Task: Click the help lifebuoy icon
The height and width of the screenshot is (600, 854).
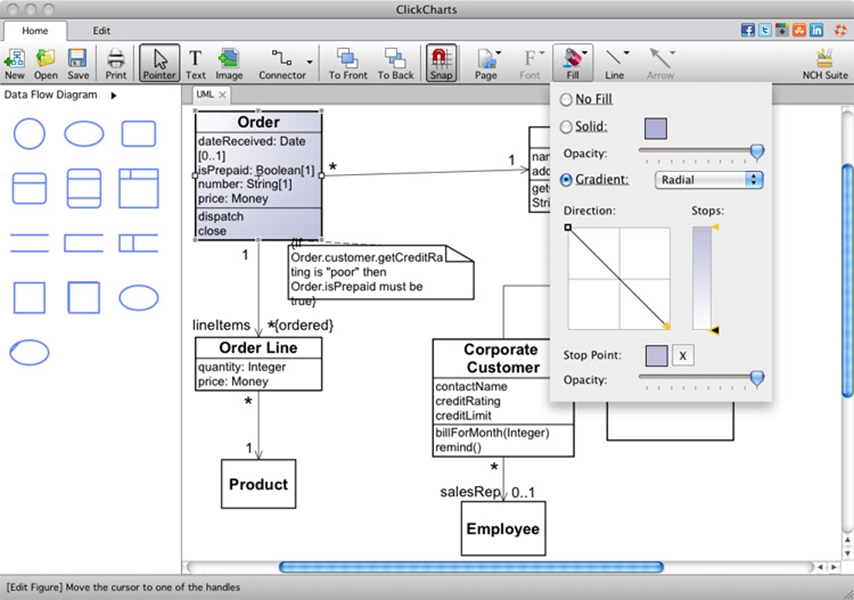Action: click(x=840, y=30)
